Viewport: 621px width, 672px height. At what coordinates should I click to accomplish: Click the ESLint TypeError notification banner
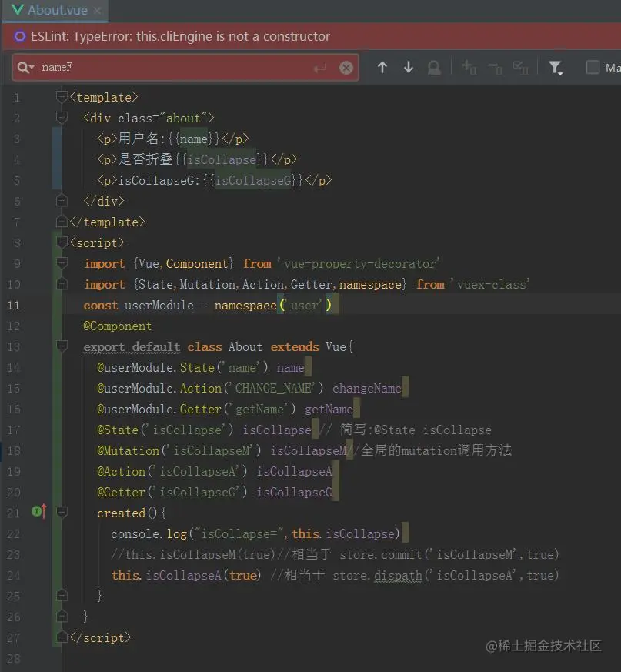point(312,36)
